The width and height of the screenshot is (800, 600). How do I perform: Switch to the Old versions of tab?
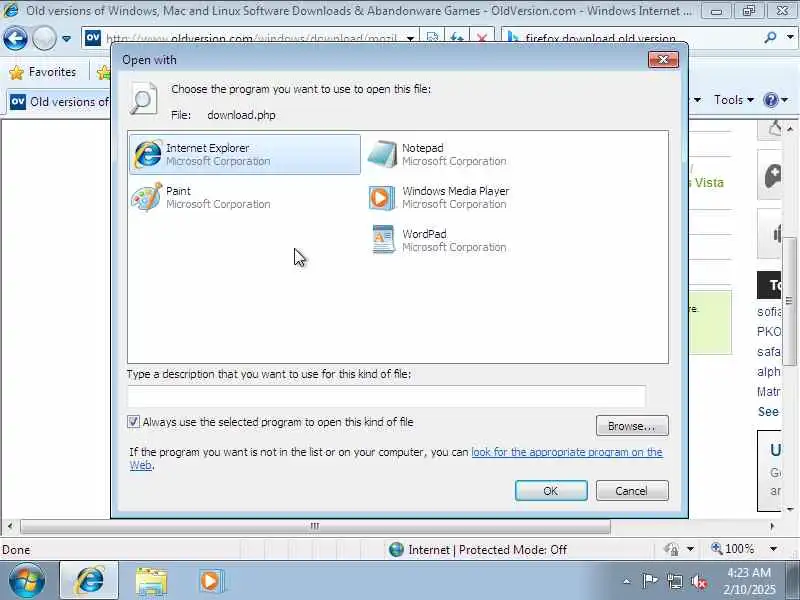(59, 102)
